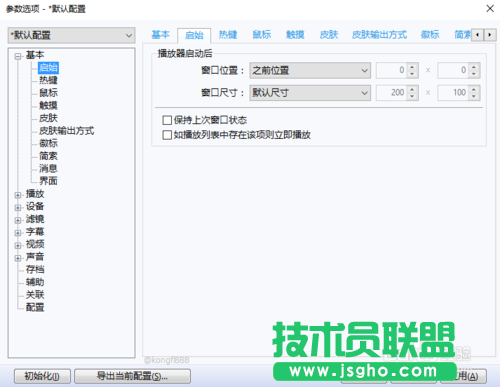Click the 初始化(I) button
Viewport: 500px width, 387px height.
click(x=42, y=376)
